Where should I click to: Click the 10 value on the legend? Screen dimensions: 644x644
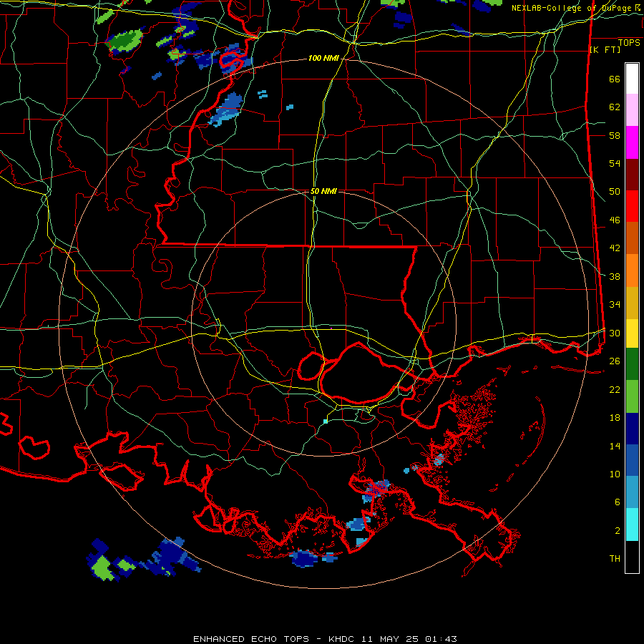[x=615, y=474]
